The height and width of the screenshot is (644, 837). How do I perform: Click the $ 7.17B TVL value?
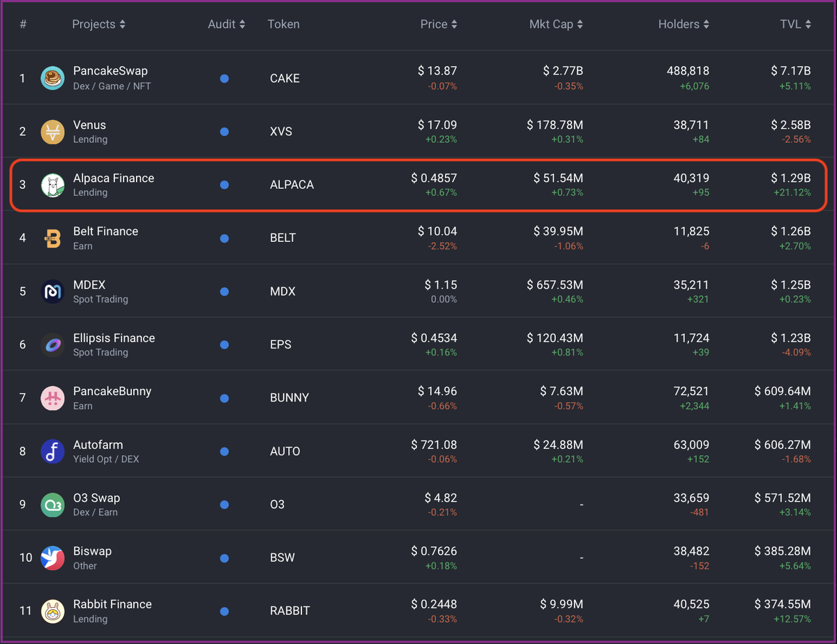[x=791, y=71]
